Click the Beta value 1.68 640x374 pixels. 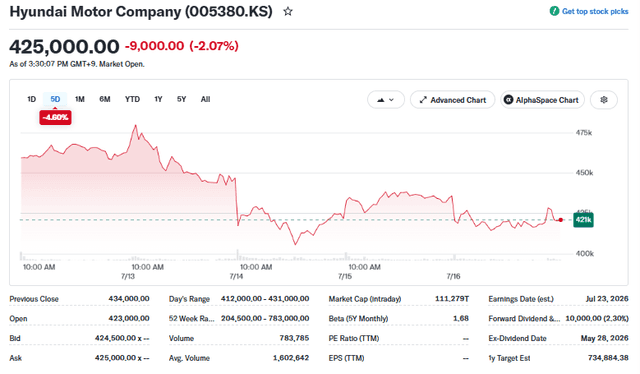461,318
